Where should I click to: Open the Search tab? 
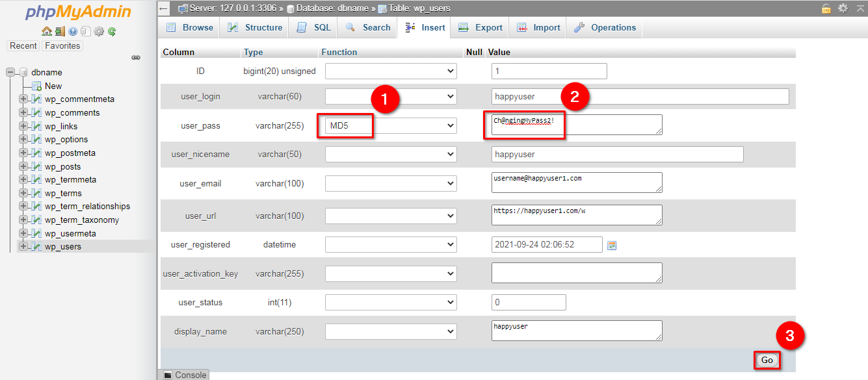[x=368, y=27]
